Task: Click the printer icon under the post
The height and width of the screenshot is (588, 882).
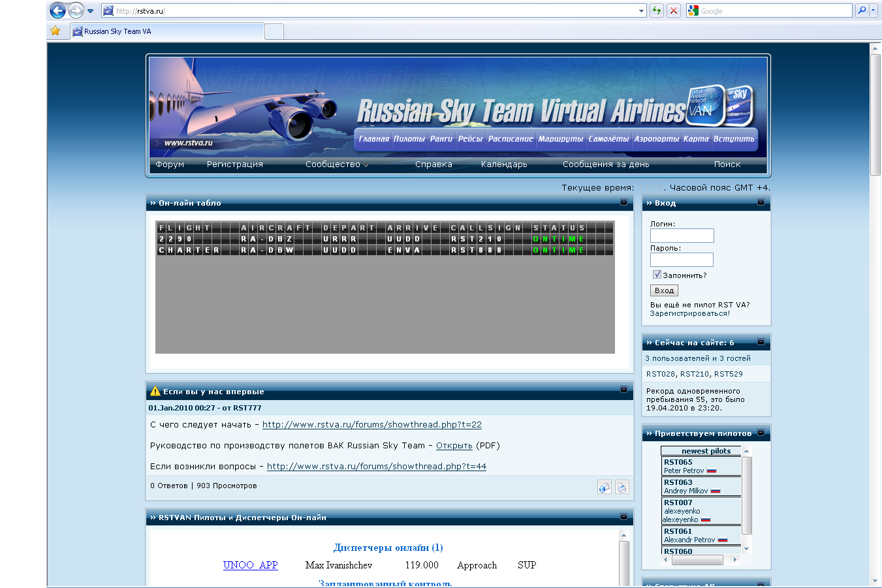Action: [x=622, y=487]
